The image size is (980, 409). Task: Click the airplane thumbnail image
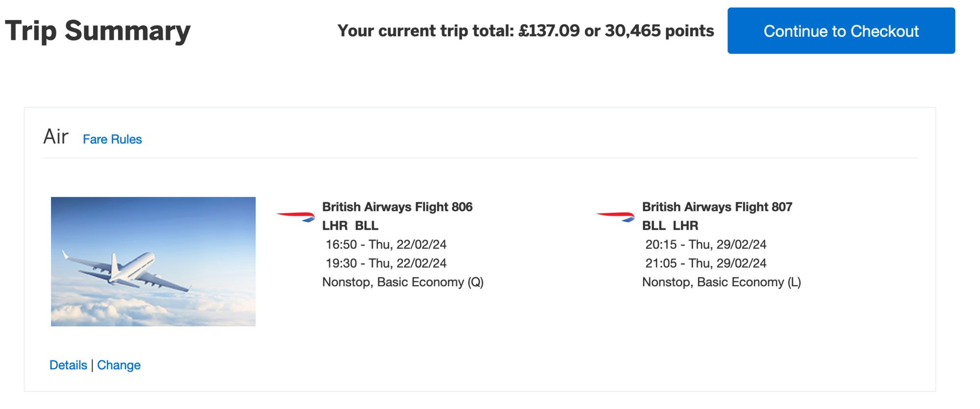point(153,262)
